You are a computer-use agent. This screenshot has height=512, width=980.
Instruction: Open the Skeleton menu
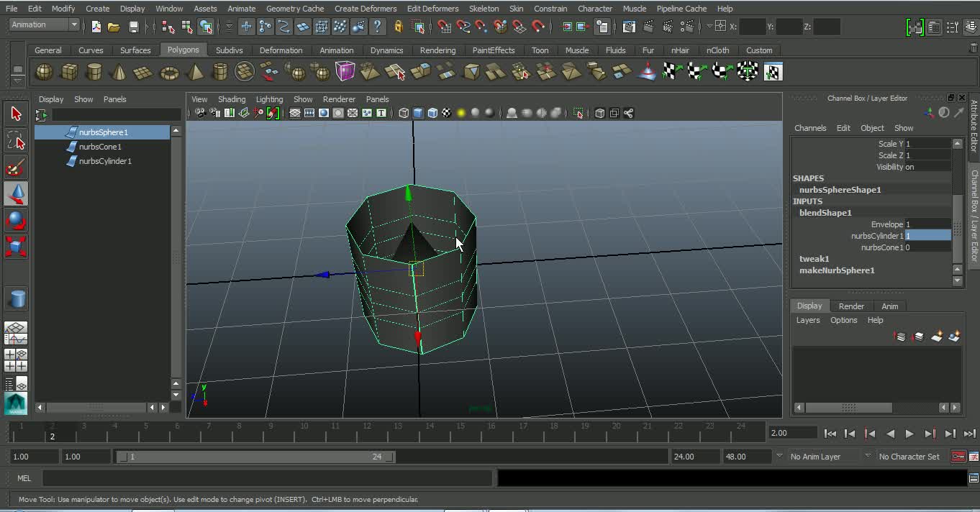coord(484,9)
